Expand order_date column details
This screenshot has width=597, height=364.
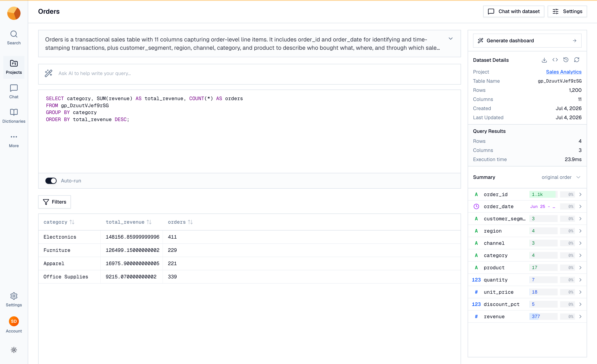[x=580, y=206]
